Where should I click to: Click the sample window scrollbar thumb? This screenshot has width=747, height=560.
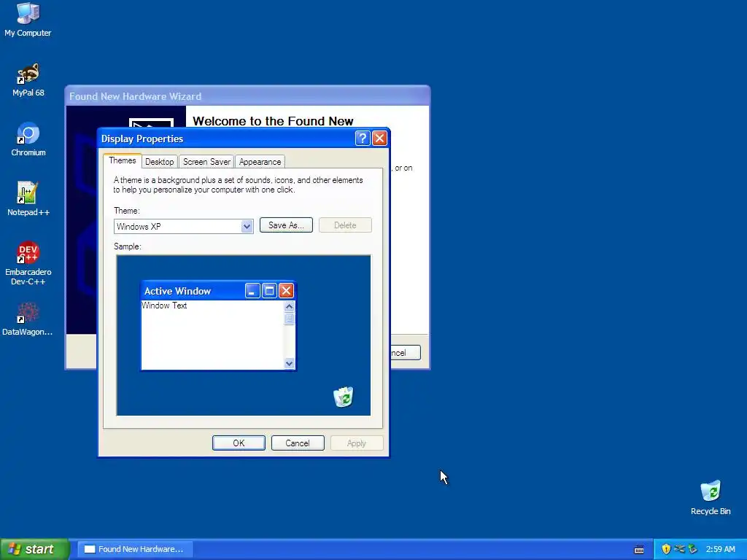coord(289,319)
